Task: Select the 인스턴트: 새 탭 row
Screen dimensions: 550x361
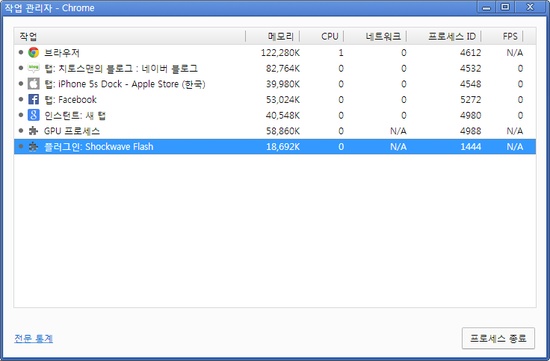Action: (275, 115)
